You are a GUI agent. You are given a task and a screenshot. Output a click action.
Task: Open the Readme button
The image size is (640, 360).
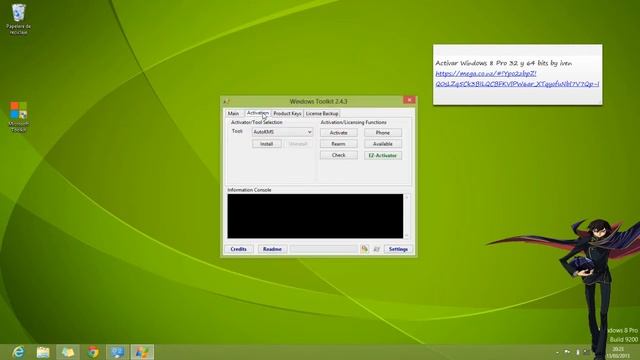tap(272, 249)
